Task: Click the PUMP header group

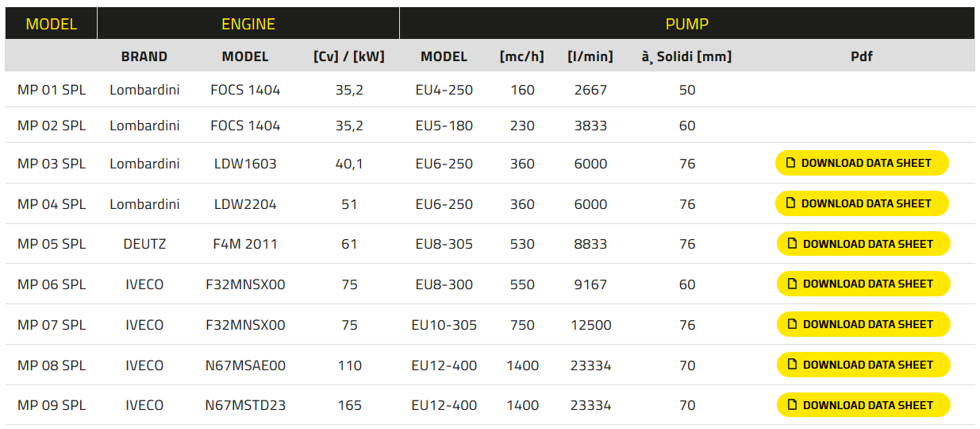Action: tap(686, 24)
